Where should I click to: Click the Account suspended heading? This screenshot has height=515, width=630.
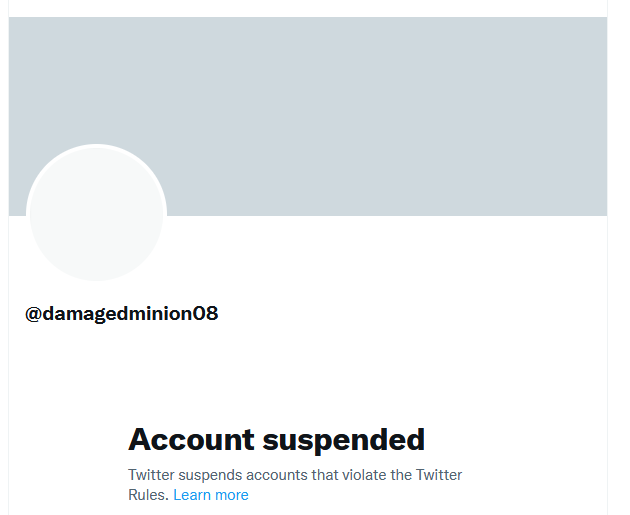(276, 440)
